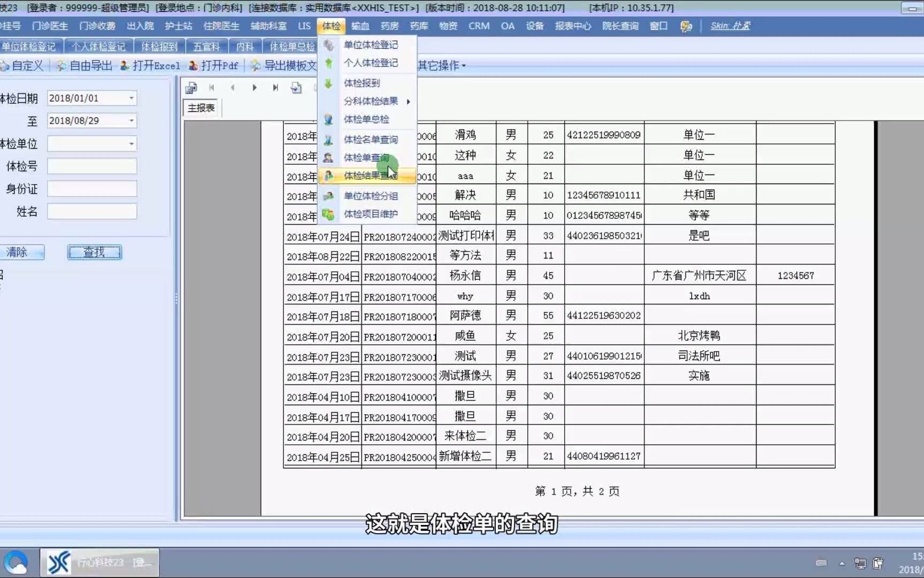Open the 体检单位 combo box

92,143
